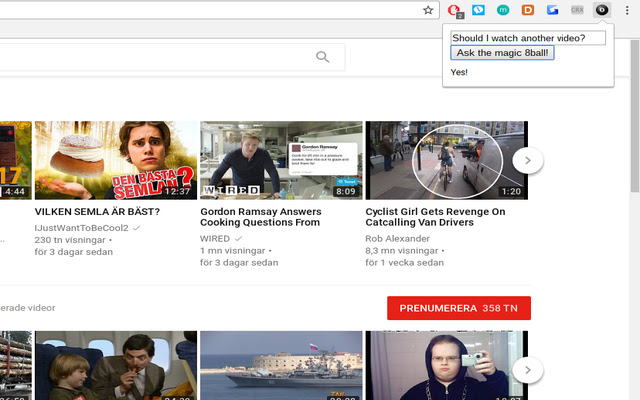Open the hooded guy with camera thumbnail

pos(447,365)
